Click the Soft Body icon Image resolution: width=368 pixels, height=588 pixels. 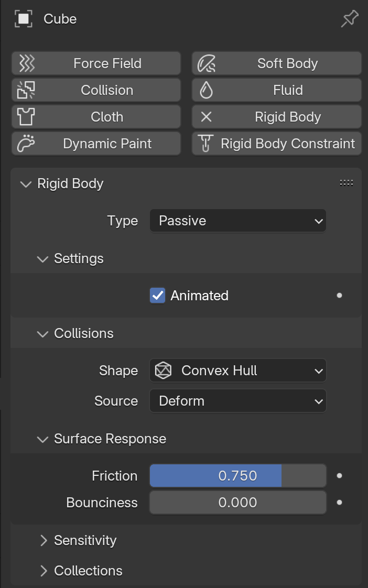[207, 63]
